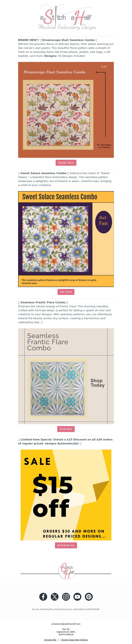Open the YouTube social icon
Image resolution: width=132 pixels, height=644 pixels.
[x=77, y=597]
